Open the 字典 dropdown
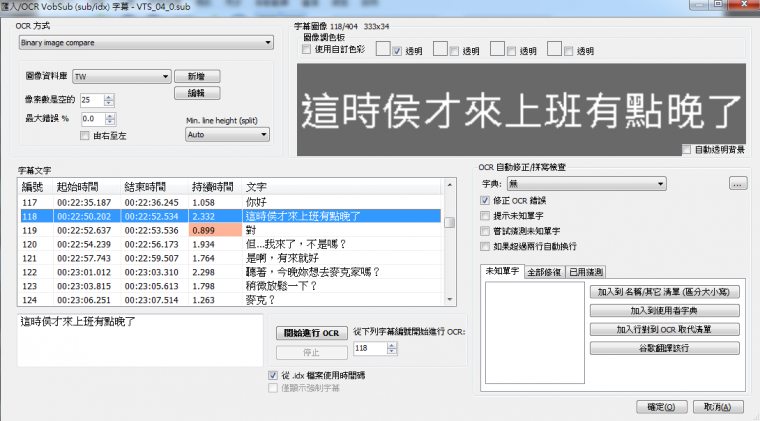 [586, 184]
